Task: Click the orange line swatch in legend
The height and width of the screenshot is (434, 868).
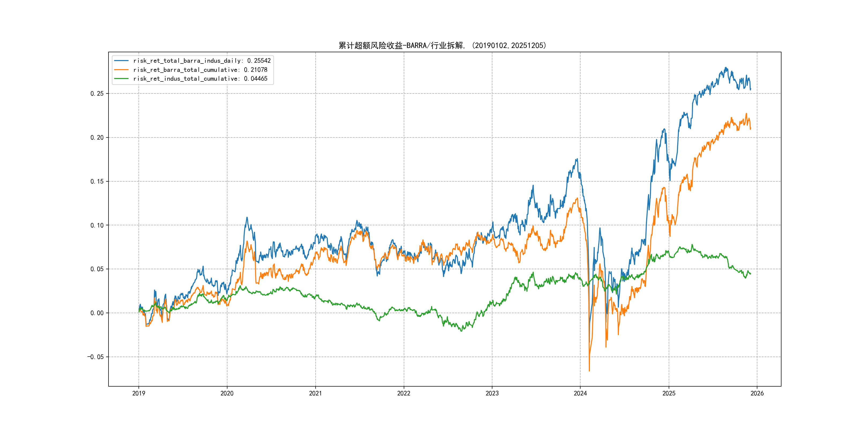Action: [x=121, y=70]
